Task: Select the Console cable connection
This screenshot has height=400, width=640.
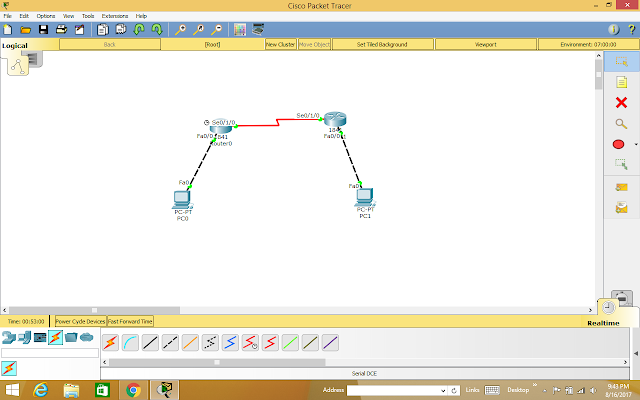Action: point(130,342)
